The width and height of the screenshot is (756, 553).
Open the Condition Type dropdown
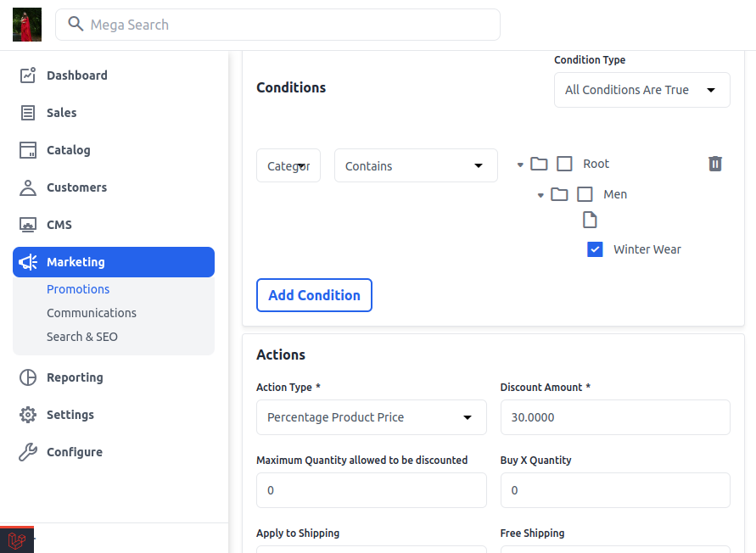tap(642, 90)
